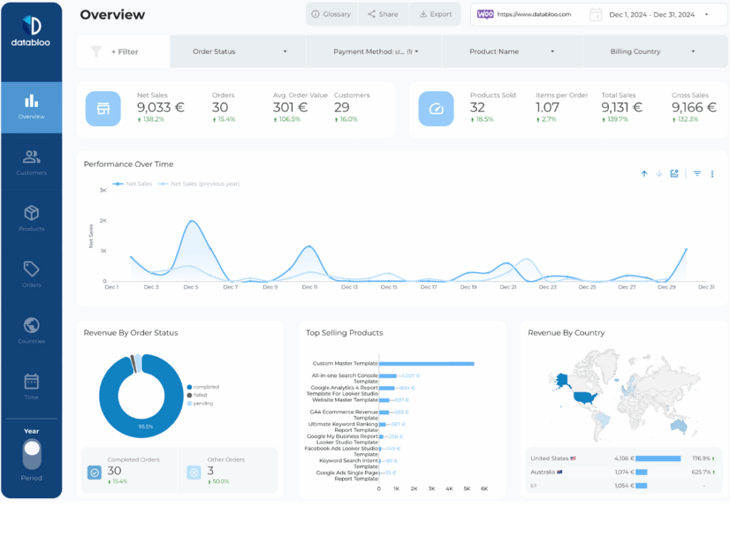Toggle the Year/Period switch
The image size is (730, 560).
click(x=32, y=454)
